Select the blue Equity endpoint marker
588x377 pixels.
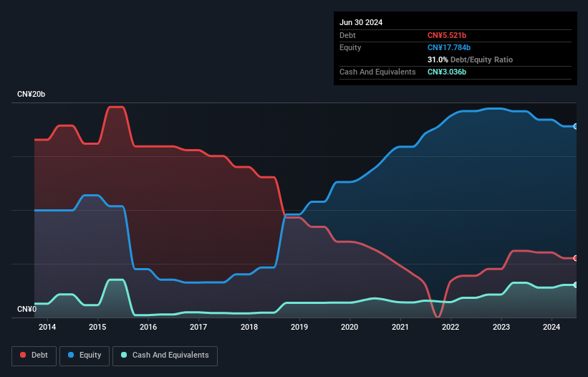576,126
